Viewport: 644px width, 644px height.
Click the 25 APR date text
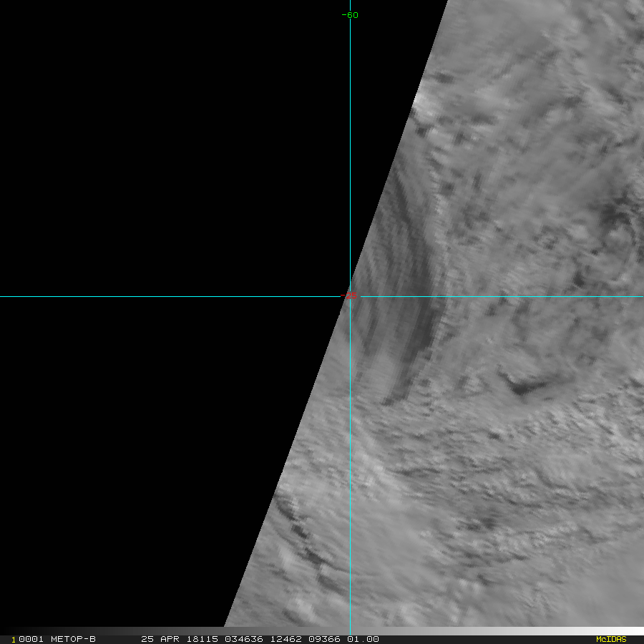coord(160,639)
